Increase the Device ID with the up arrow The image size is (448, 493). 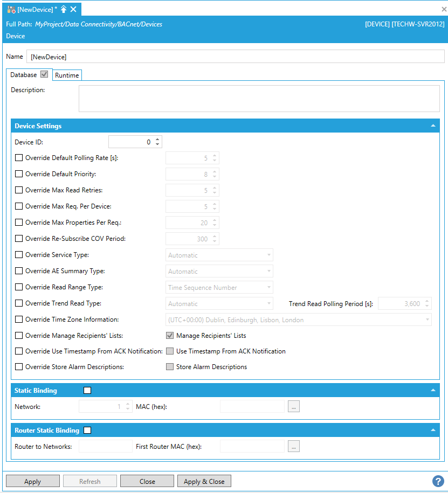tap(157, 140)
